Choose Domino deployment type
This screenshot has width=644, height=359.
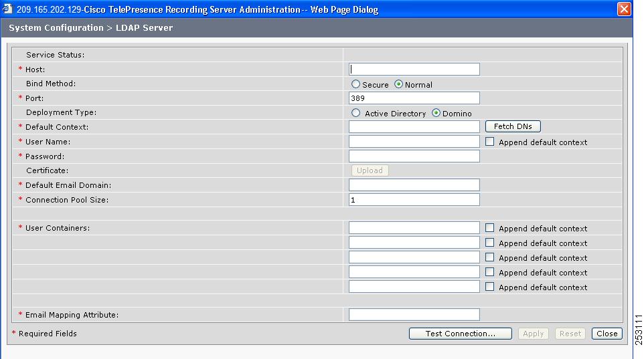click(436, 113)
